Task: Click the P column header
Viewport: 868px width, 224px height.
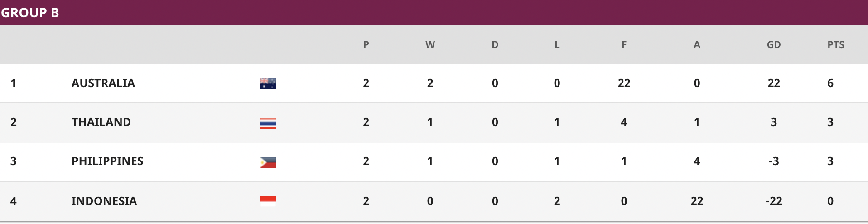Action: tap(366, 44)
